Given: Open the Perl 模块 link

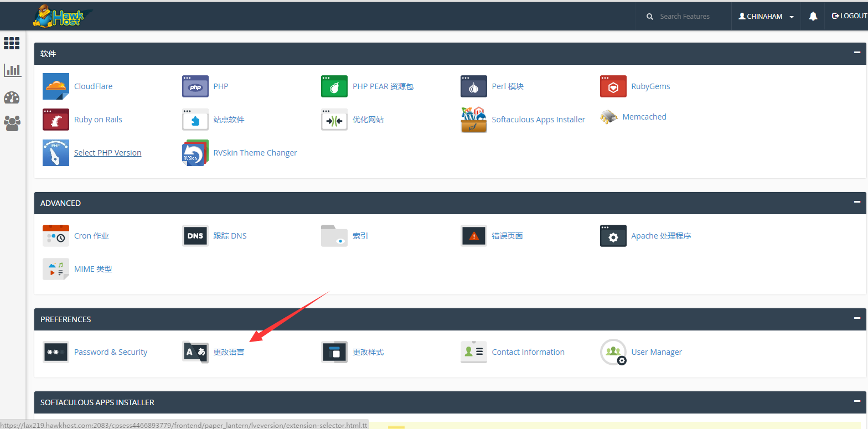Looking at the screenshot, I should click(x=508, y=86).
